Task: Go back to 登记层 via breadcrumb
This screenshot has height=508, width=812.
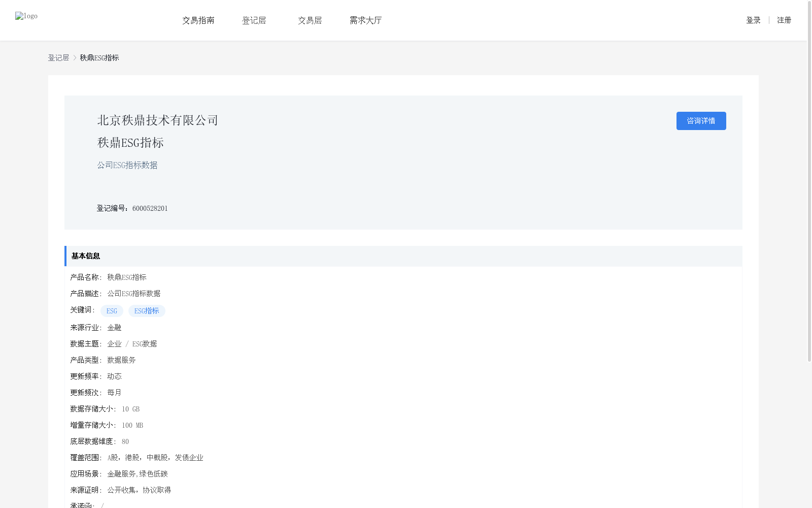Action: point(58,58)
